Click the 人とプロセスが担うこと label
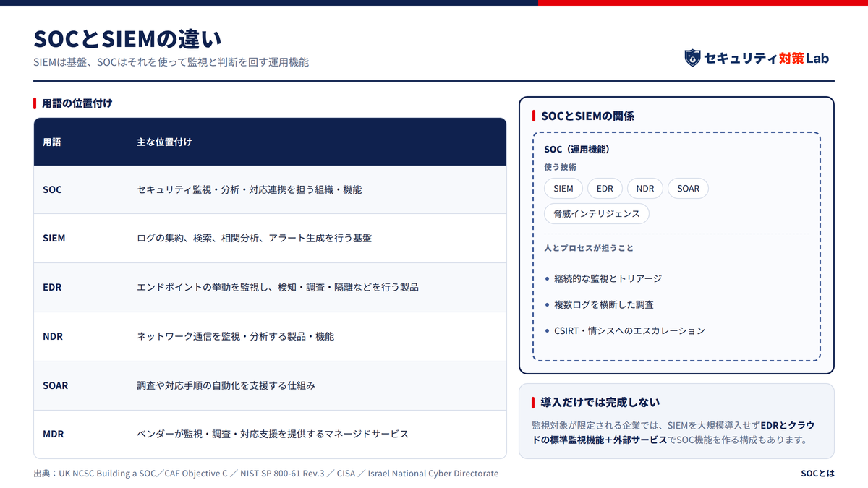The image size is (868, 488). coord(589,248)
